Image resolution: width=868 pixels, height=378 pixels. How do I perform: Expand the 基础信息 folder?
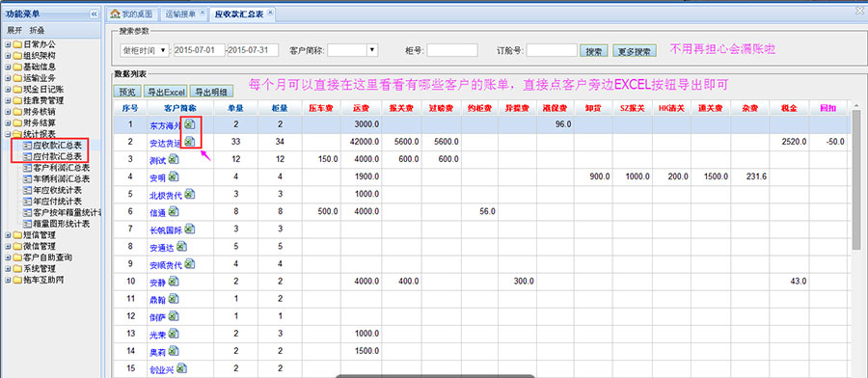(8, 67)
